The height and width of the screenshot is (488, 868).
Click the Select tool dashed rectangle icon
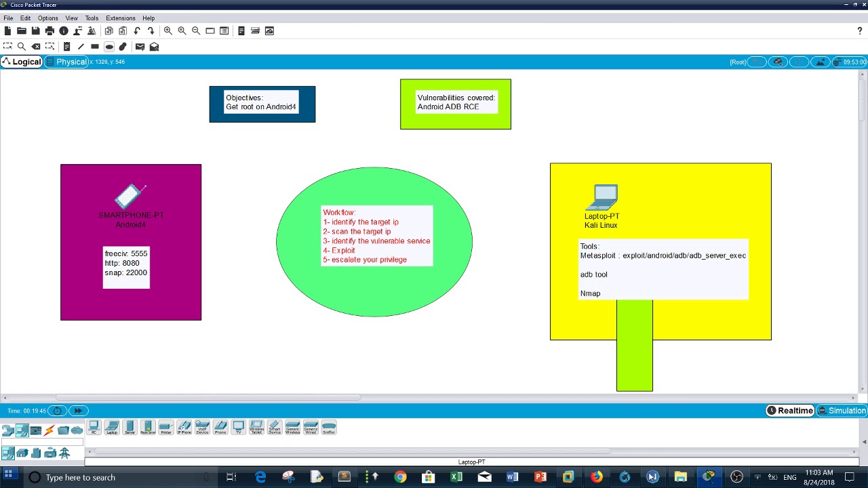click(x=7, y=46)
